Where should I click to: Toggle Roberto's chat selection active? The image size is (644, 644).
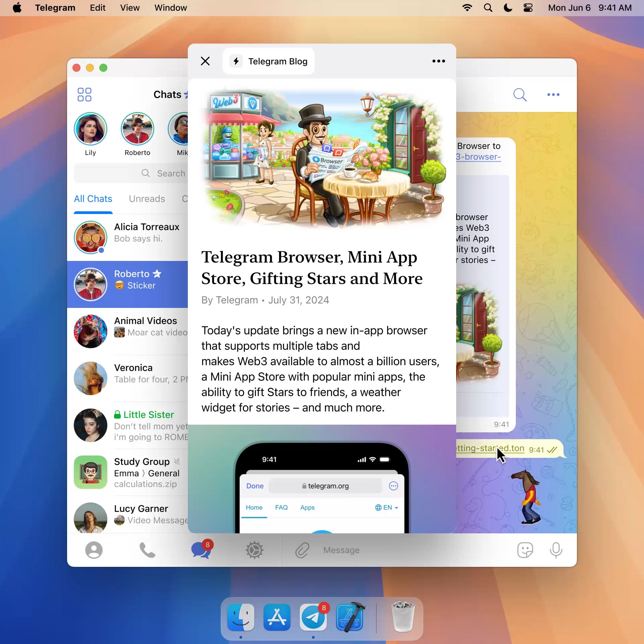[x=128, y=279]
